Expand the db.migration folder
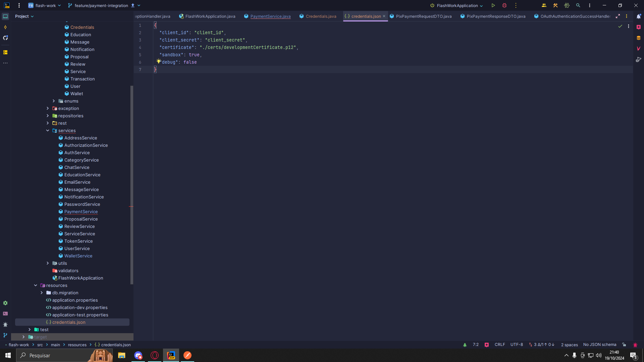This screenshot has height=362, width=644. coord(42,293)
